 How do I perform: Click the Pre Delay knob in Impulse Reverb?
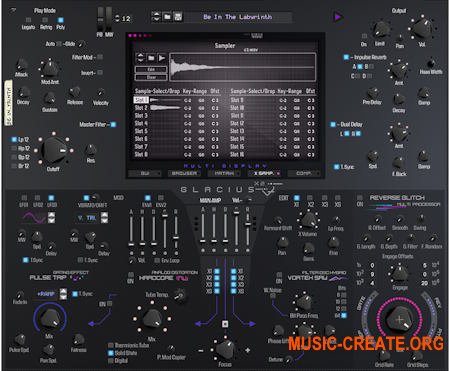coord(372,93)
